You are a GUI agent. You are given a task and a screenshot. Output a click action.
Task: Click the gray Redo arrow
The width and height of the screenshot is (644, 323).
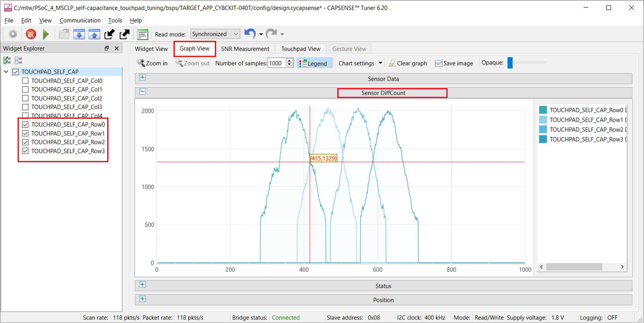tap(271, 33)
